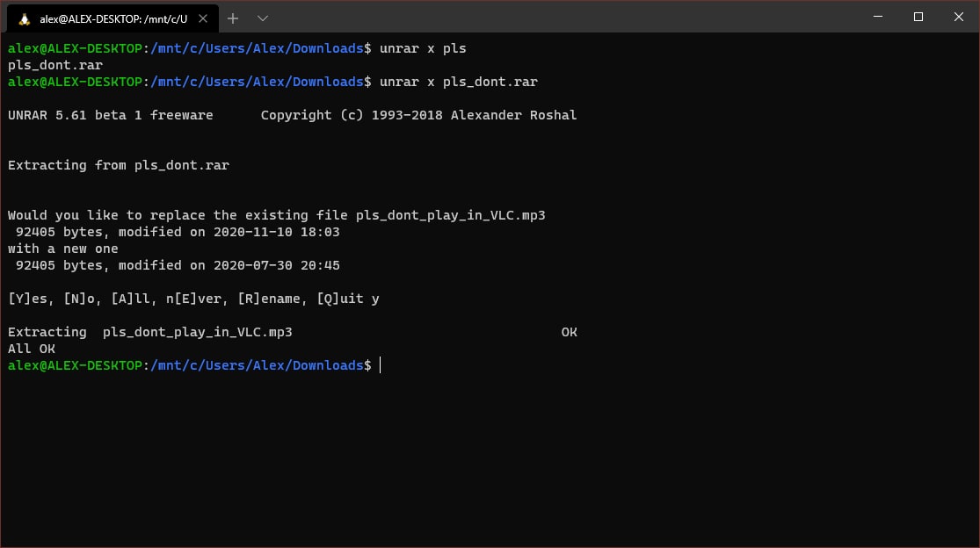The image size is (980, 548).
Task: Click the 'Would you like to replace' line
Action: pos(276,215)
